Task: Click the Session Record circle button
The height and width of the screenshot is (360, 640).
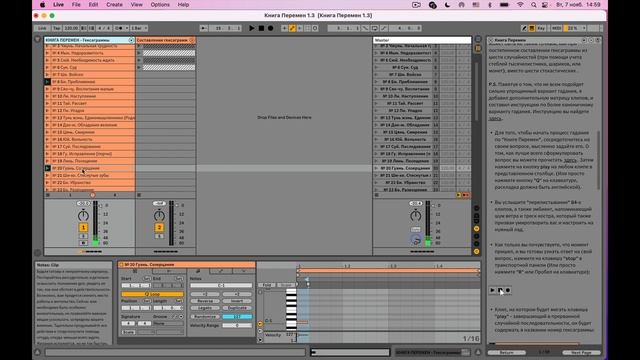Action: 315,28
